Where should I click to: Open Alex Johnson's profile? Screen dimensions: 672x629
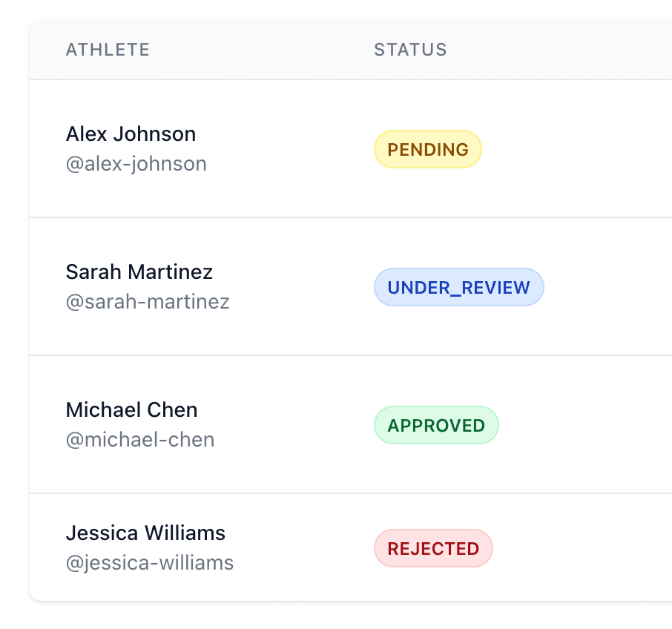pos(131,134)
